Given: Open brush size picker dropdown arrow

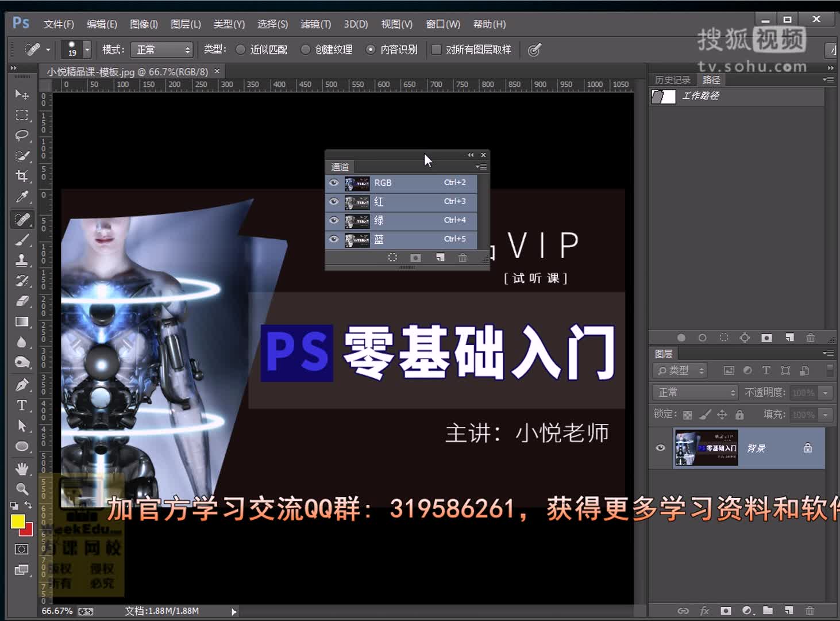Looking at the screenshot, I should pos(87,49).
